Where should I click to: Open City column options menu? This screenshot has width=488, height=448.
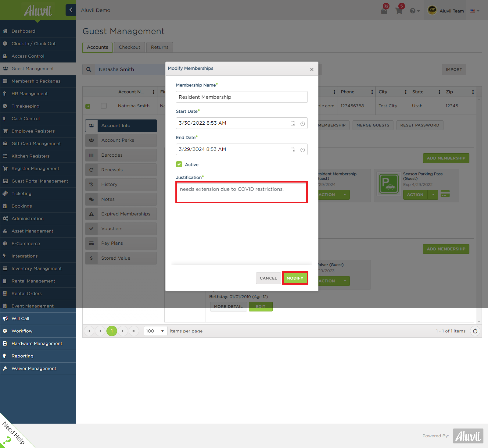(x=406, y=92)
